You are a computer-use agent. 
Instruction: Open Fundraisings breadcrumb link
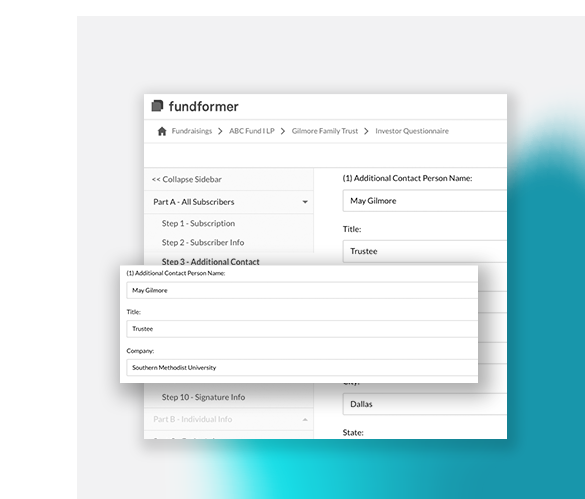point(192,131)
